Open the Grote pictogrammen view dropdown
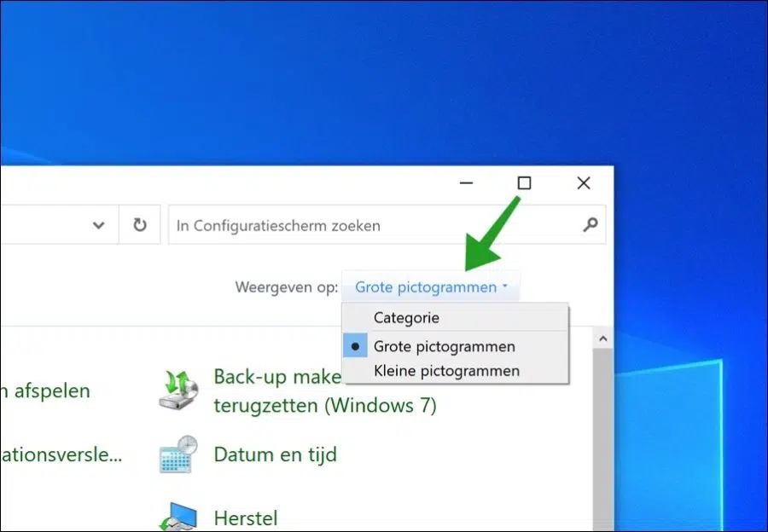The image size is (768, 532). tap(431, 286)
